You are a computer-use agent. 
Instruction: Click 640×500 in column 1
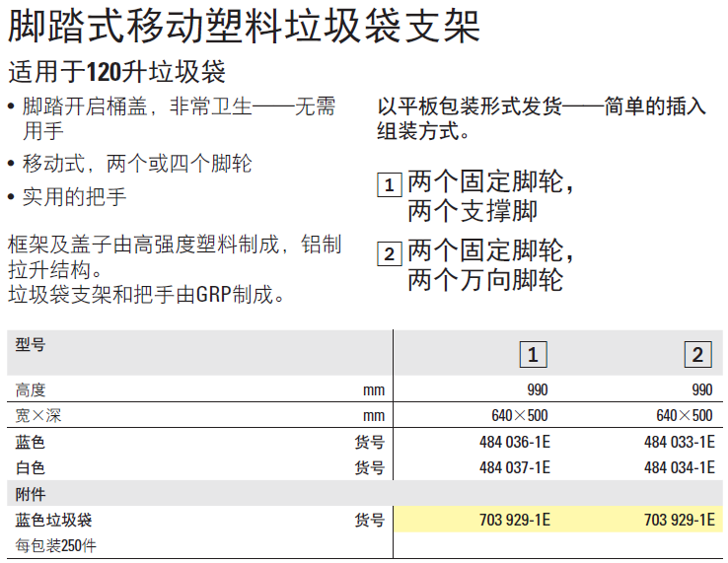coord(520,415)
